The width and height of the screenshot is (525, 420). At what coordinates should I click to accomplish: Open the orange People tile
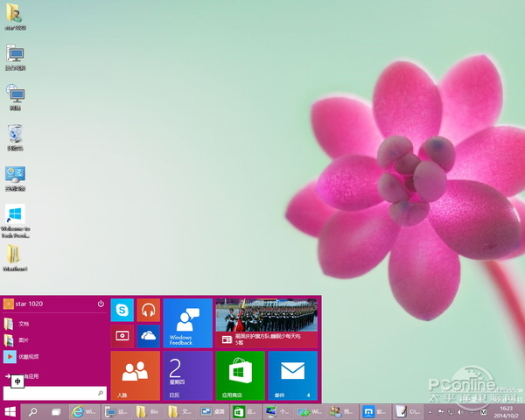coord(135,375)
